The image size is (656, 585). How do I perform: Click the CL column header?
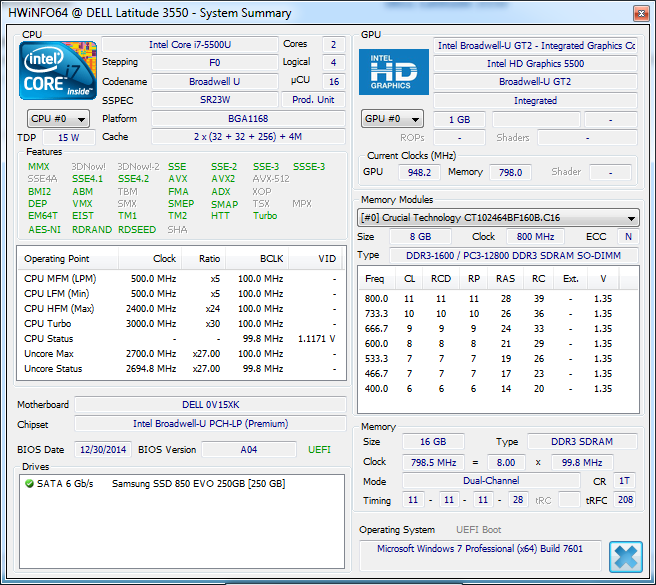409,279
